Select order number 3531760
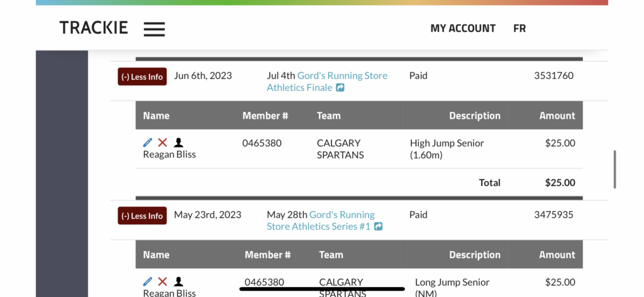The image size is (644, 297). (553, 75)
